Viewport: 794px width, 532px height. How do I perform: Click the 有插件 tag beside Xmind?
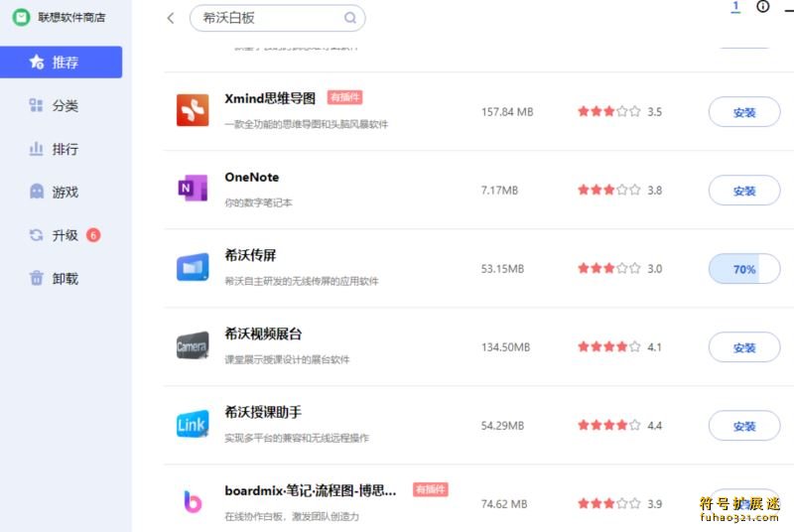pos(344,97)
